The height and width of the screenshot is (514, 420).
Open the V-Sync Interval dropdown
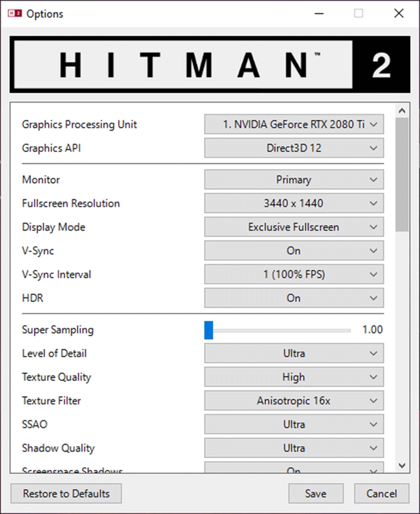point(294,274)
